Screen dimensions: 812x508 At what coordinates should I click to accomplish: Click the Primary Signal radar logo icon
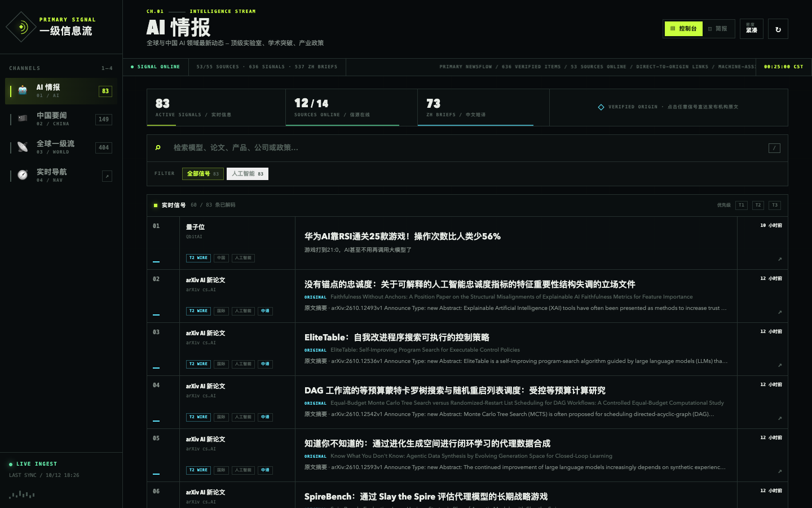[21, 27]
